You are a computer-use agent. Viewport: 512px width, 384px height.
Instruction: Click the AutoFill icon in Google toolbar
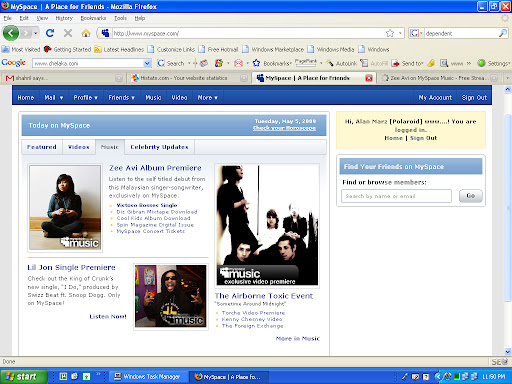tap(365, 63)
